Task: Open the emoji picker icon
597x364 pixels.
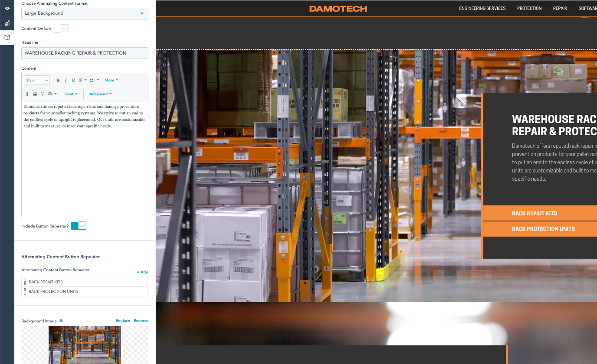Action: (43, 94)
